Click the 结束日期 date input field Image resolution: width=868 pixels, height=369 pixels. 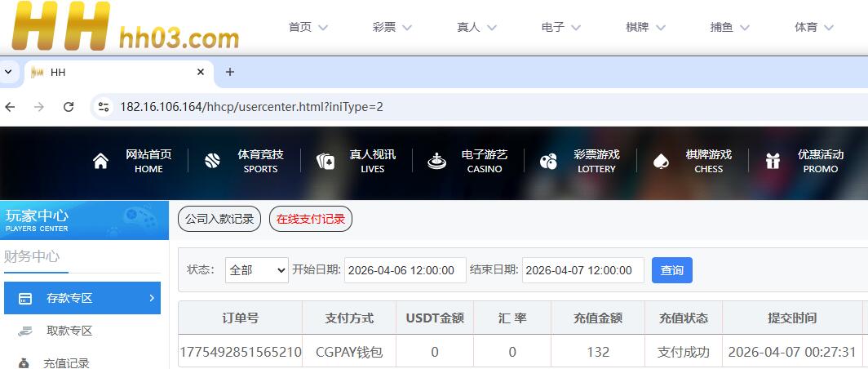(x=582, y=270)
